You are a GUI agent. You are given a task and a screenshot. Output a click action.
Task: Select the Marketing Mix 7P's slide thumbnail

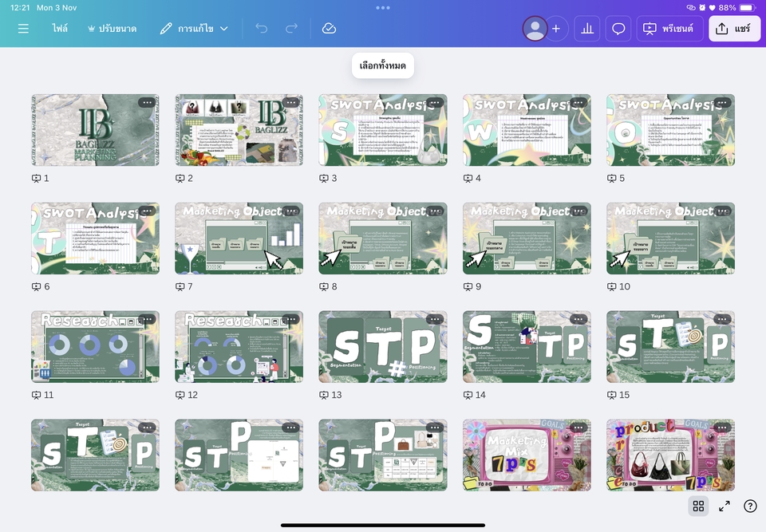[x=527, y=455]
